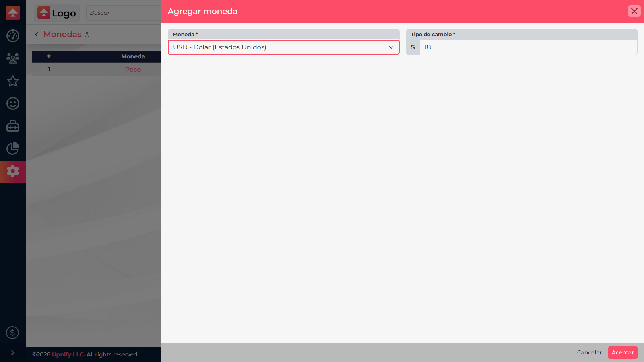Open the star favorites icon in sidebar

coord(13,81)
